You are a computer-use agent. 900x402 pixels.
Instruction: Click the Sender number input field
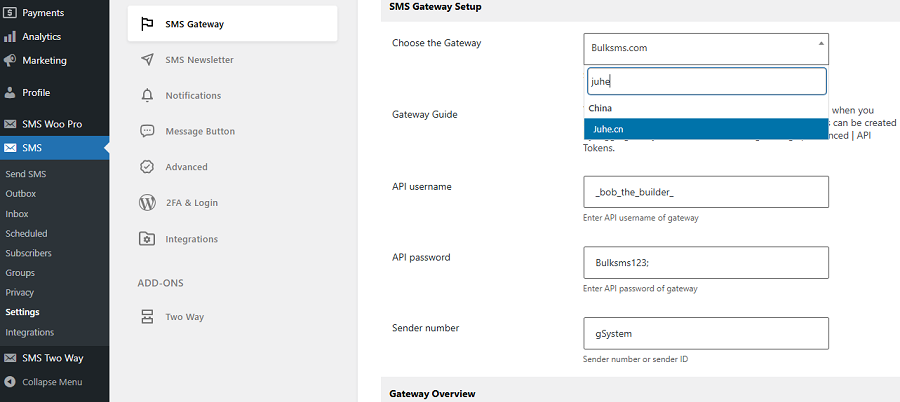706,333
